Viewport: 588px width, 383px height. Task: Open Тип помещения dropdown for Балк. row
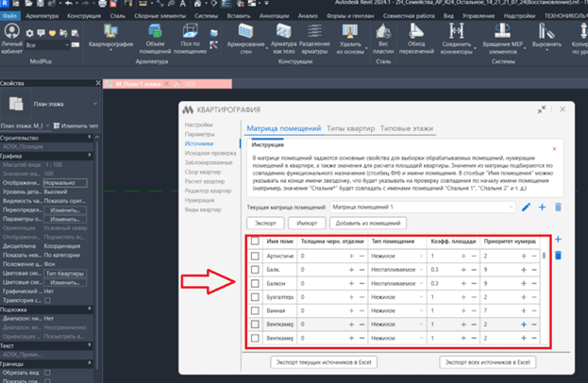(397, 270)
